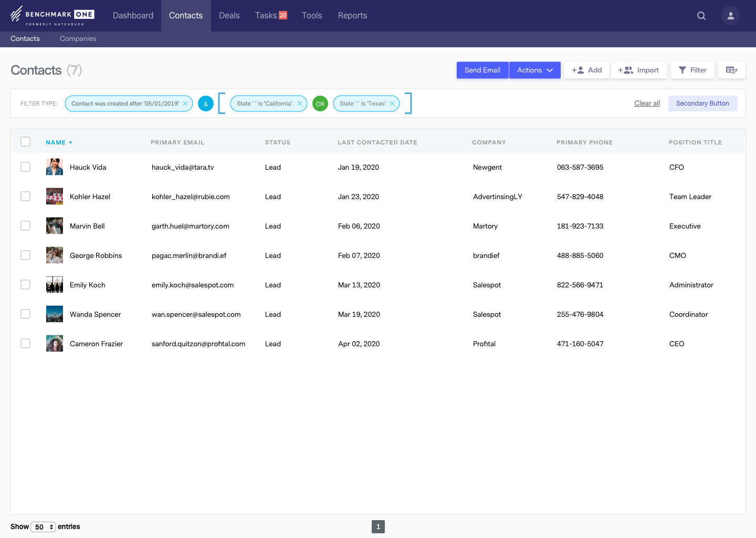Click the Tasks badge showing 20

(282, 15)
